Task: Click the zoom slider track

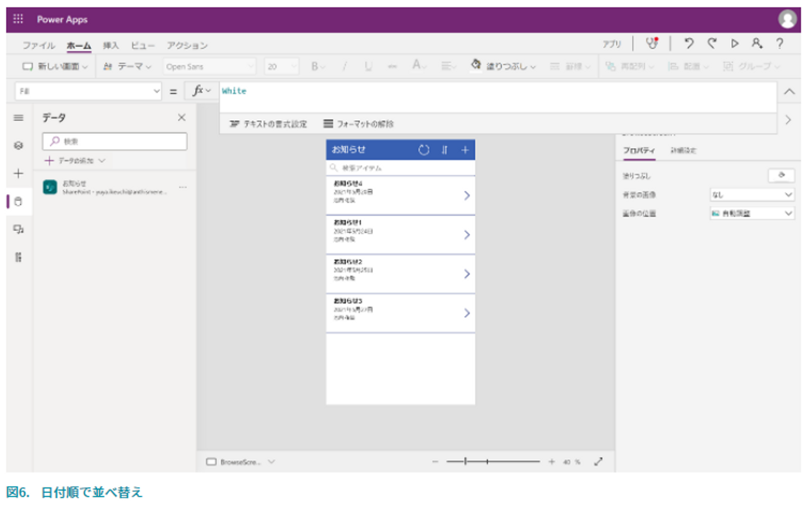Action: (x=493, y=462)
